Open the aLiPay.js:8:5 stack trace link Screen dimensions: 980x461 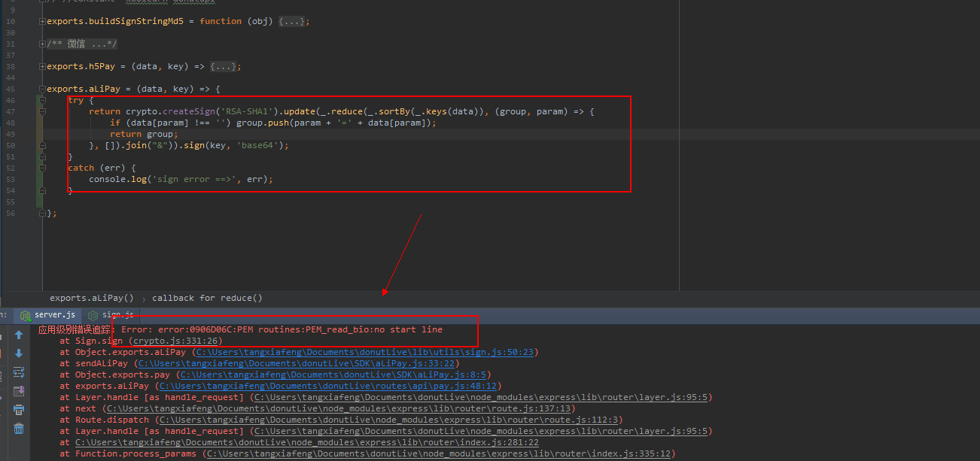click(334, 375)
